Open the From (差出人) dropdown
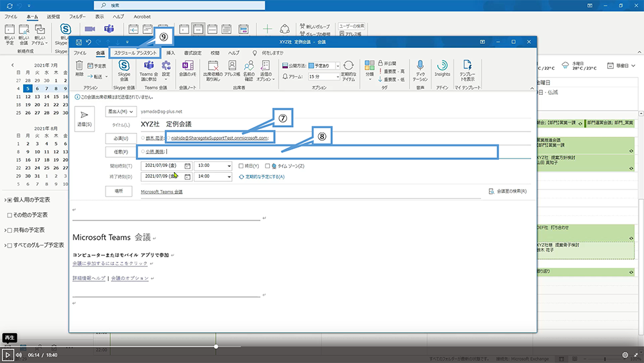The image size is (644, 363). pos(121,112)
